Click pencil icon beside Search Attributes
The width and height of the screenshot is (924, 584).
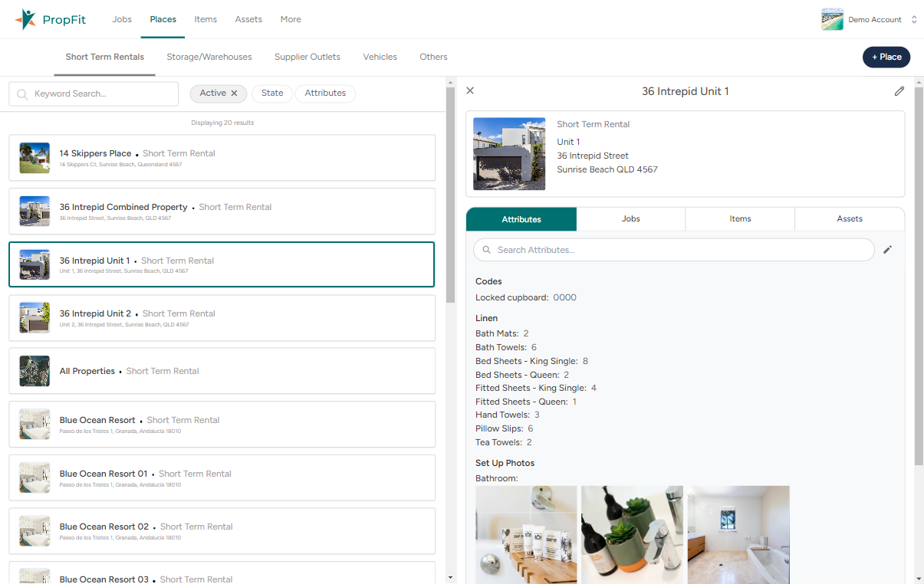[887, 250]
